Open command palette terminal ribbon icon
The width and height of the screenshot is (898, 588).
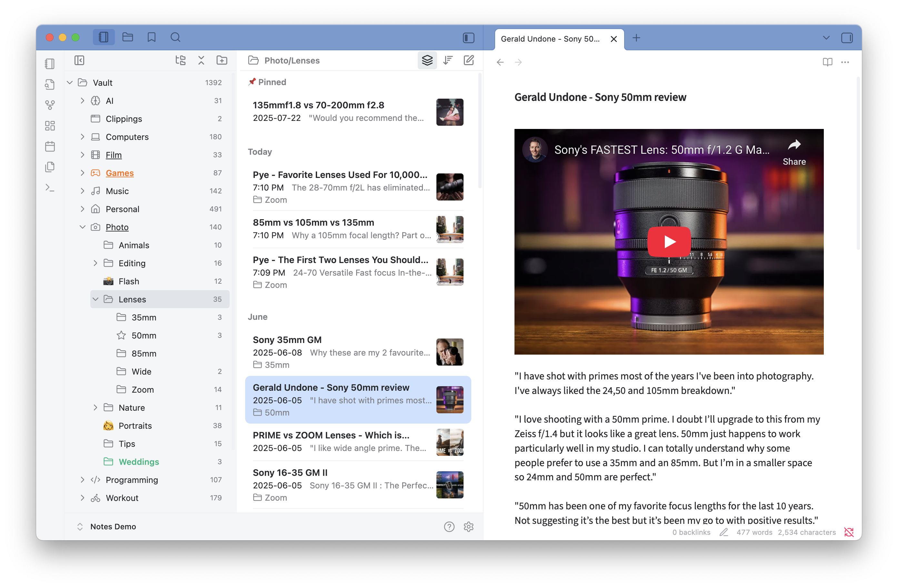click(50, 187)
